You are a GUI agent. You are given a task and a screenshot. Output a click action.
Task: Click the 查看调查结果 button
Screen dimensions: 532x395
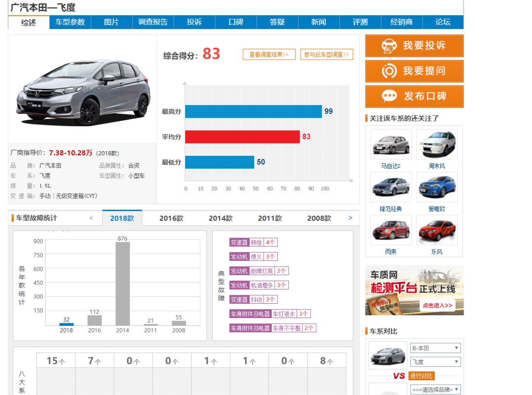pyautogui.click(x=269, y=54)
